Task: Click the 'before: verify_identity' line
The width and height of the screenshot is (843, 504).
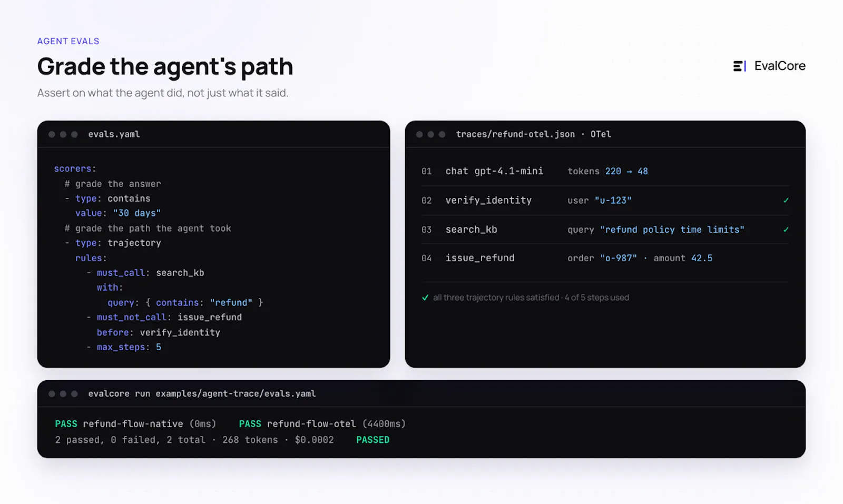Action: click(159, 332)
